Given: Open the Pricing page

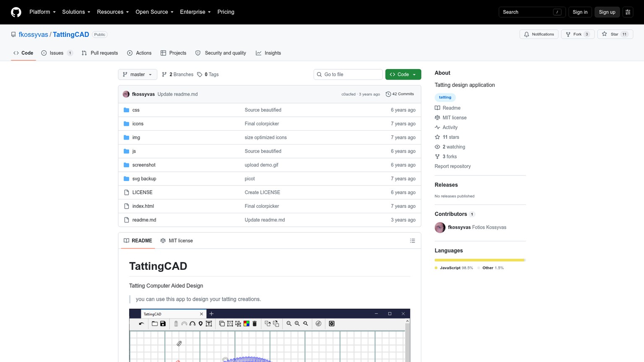Looking at the screenshot, I should 226,12.
